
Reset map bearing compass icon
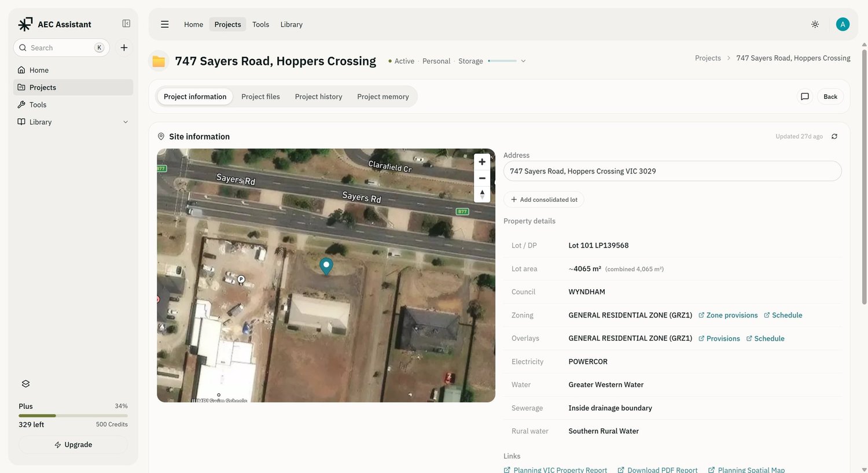pyautogui.click(x=482, y=194)
